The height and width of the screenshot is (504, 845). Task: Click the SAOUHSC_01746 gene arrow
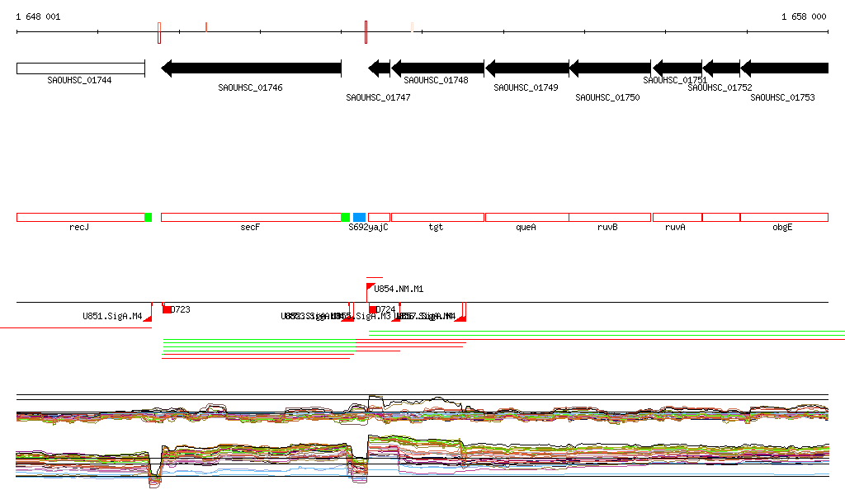[x=251, y=68]
